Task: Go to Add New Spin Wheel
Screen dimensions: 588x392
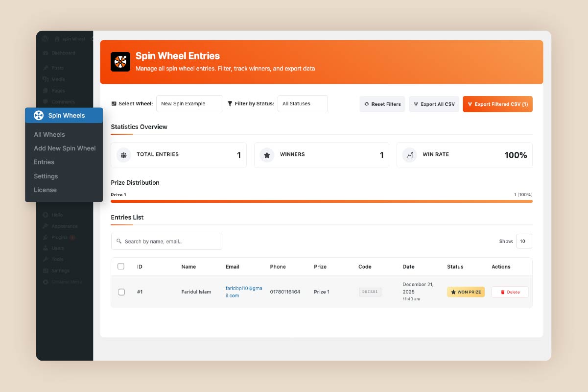Action: click(x=65, y=148)
